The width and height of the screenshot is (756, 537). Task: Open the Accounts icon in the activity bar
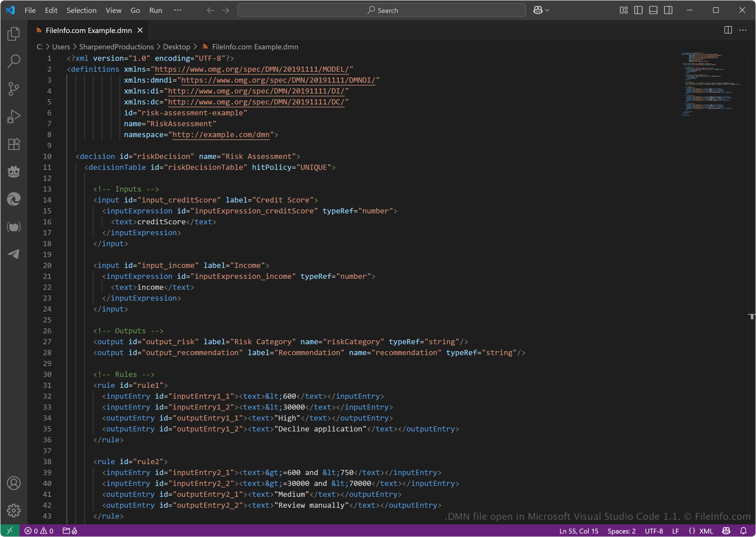click(x=13, y=483)
